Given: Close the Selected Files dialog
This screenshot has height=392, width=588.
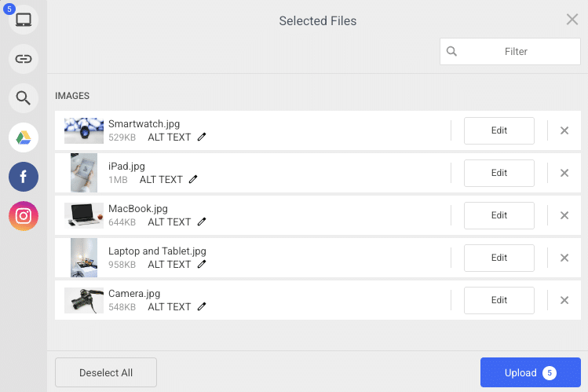Looking at the screenshot, I should pos(572,20).
